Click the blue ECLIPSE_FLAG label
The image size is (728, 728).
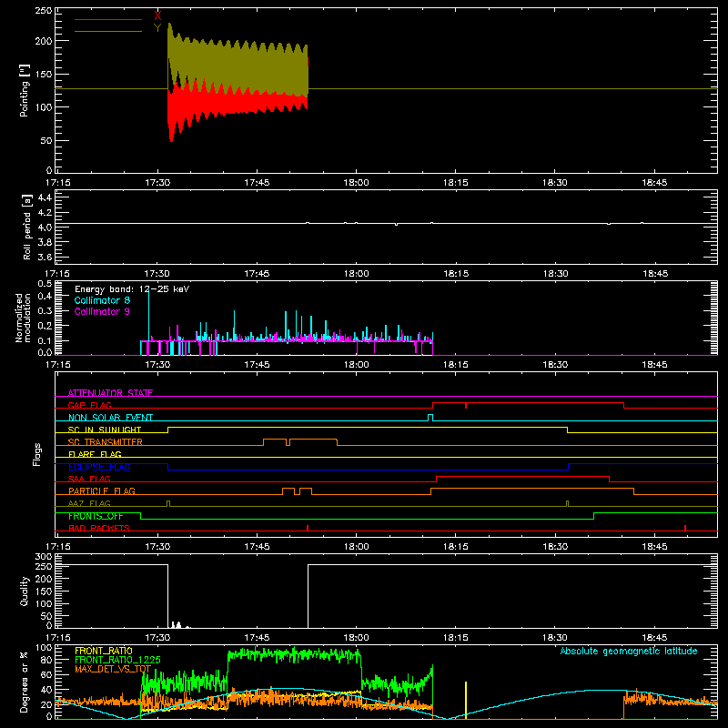point(99,467)
